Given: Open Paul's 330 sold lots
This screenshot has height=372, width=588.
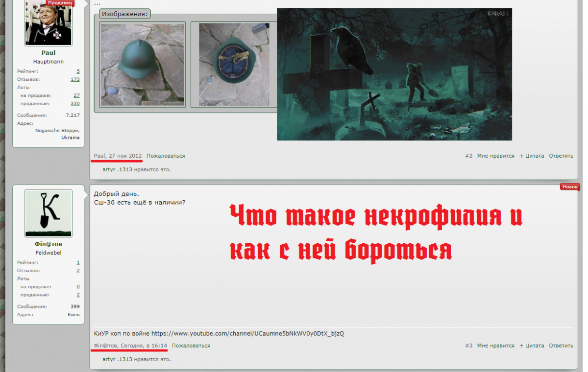Looking at the screenshot, I should [x=75, y=103].
